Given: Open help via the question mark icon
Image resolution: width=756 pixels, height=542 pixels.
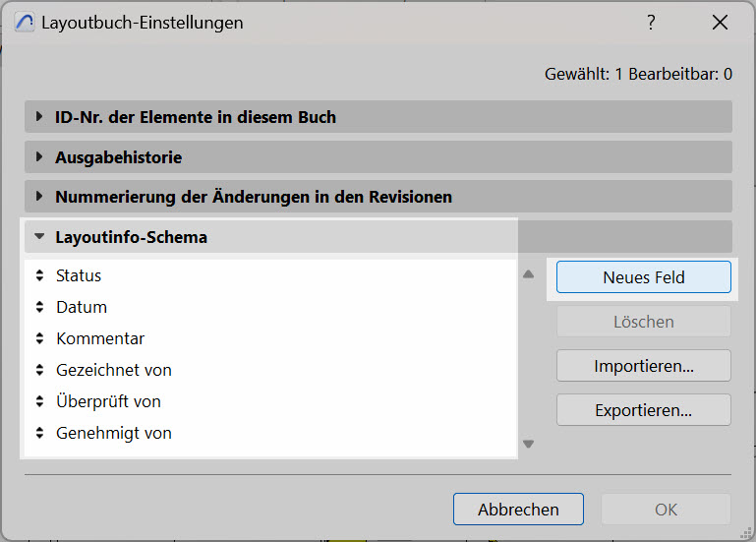Looking at the screenshot, I should pyautogui.click(x=651, y=23).
